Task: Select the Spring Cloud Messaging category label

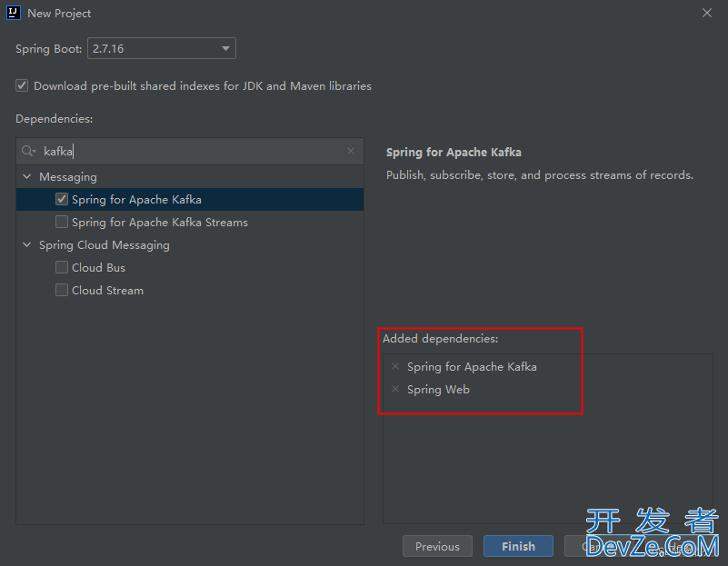Action: tap(104, 245)
